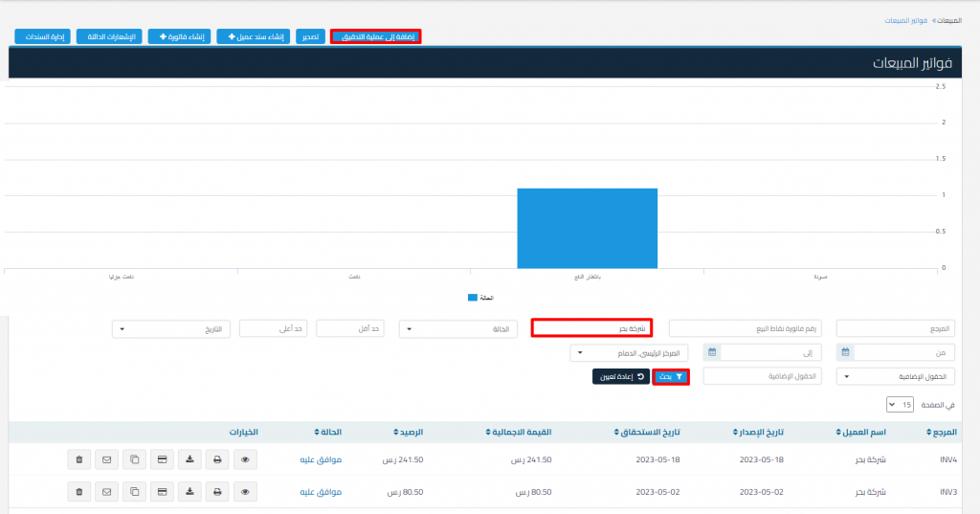Click the calendar icon beside the من date field
The width and height of the screenshot is (980, 514).
coord(845,352)
